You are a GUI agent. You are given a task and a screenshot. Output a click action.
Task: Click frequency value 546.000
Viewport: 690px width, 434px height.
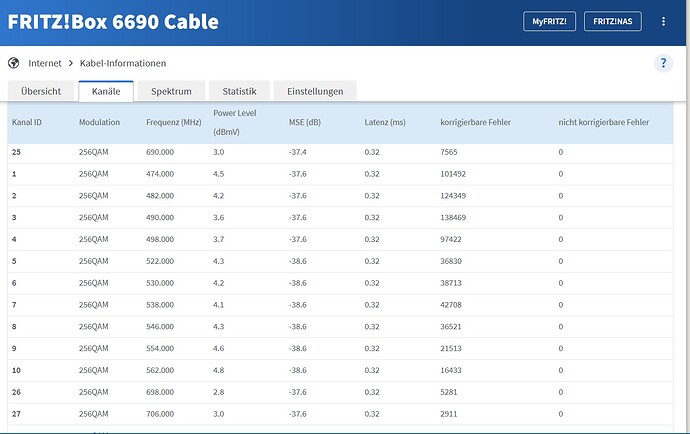pos(160,327)
